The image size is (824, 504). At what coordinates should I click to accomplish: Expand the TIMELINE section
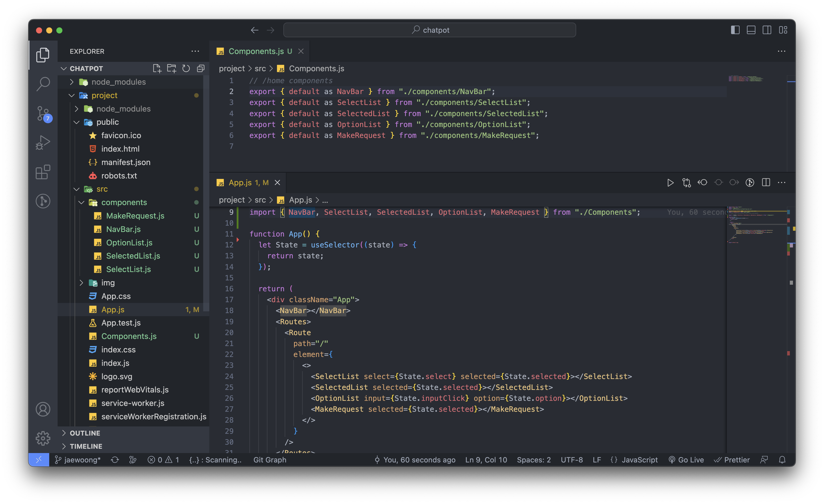point(134,446)
